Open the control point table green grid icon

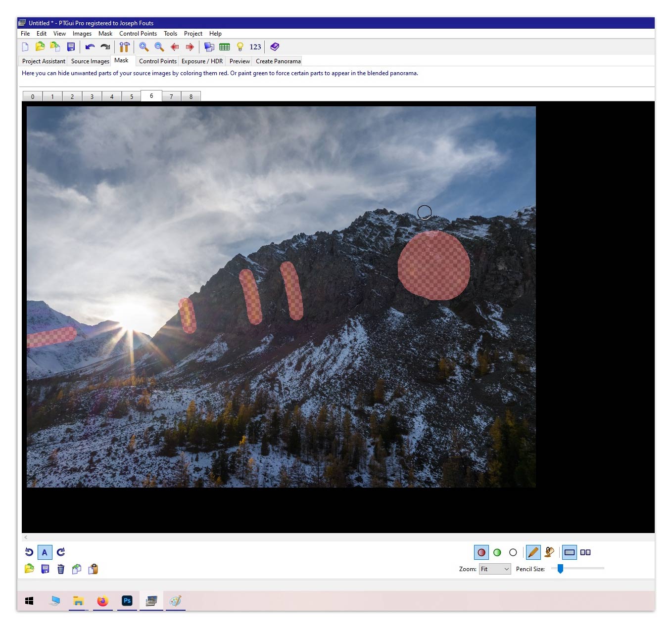coord(225,47)
